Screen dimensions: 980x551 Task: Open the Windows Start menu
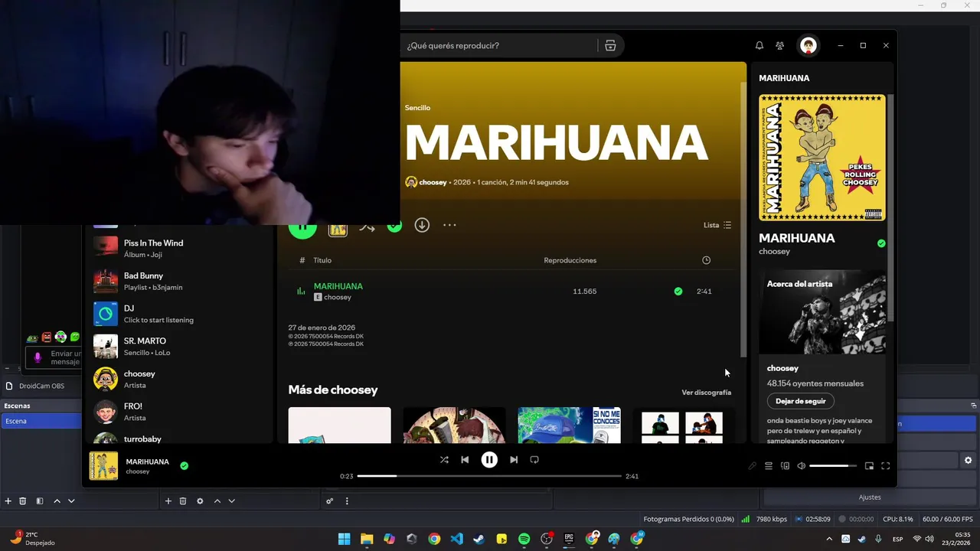345,539
